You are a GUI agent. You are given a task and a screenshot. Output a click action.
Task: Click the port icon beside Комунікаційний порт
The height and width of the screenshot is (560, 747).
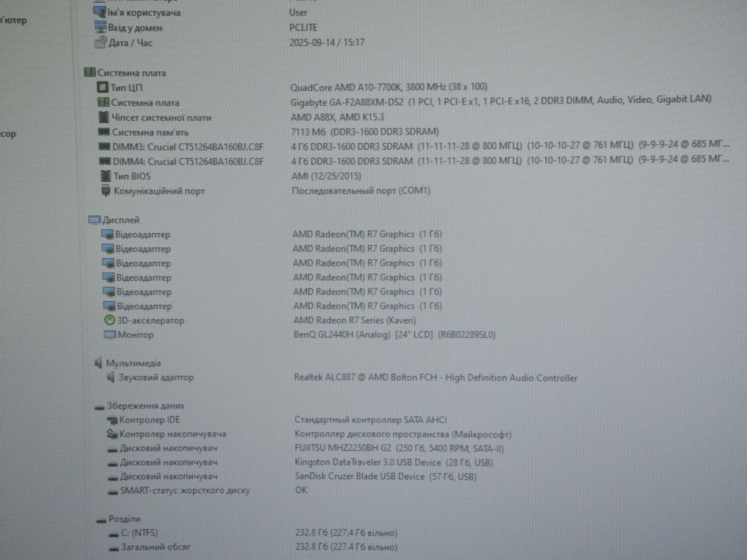(105, 191)
